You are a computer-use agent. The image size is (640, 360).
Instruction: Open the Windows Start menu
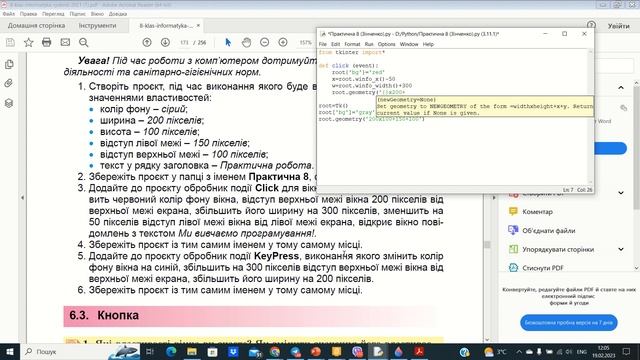[x=10, y=351]
